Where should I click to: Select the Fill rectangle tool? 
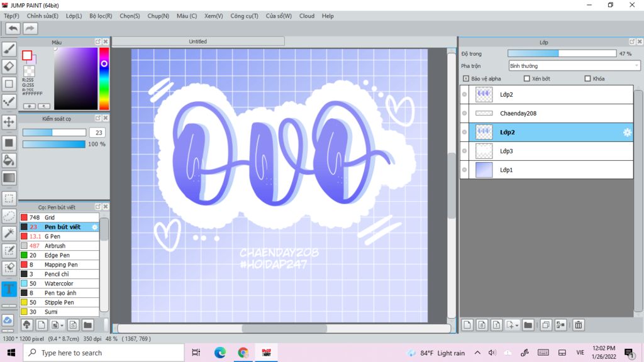9,143
